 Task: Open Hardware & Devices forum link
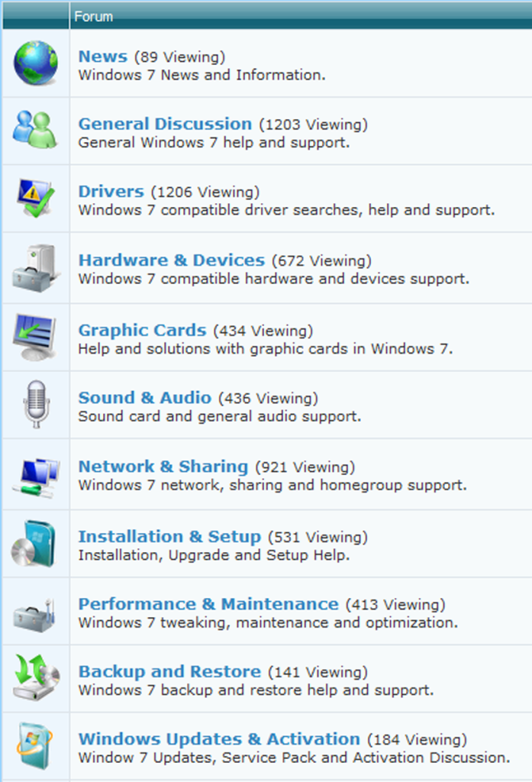(172, 260)
